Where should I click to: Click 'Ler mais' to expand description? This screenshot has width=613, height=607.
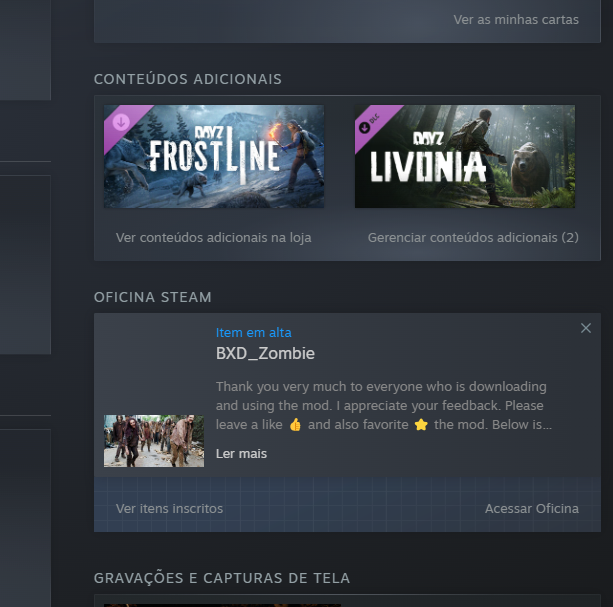[241, 454]
